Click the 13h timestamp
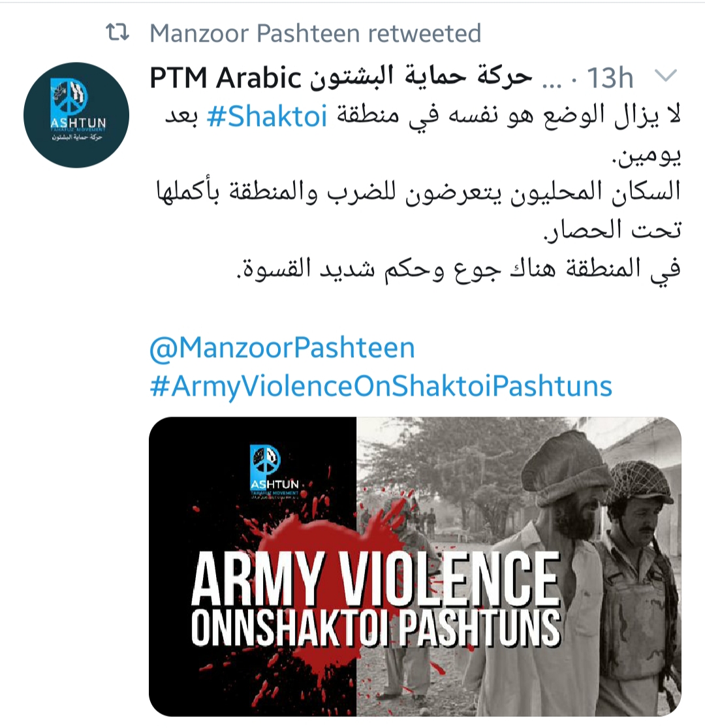The width and height of the screenshot is (705, 728). (x=610, y=78)
